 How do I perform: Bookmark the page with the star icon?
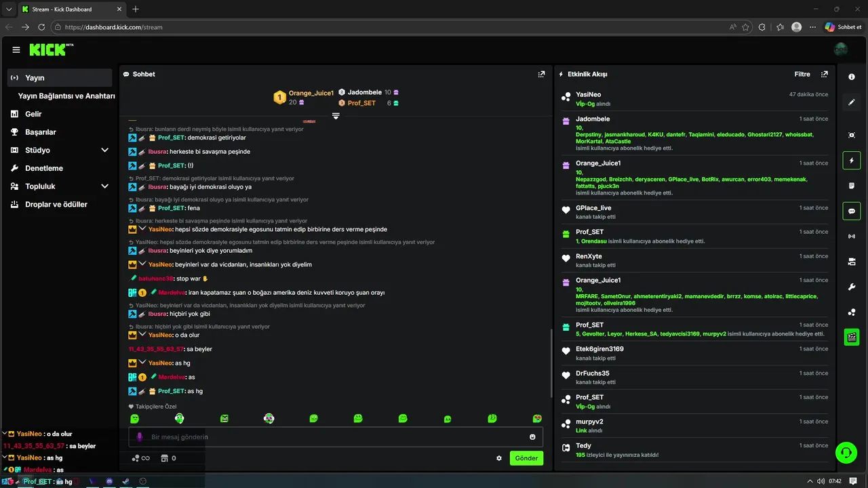[745, 27]
